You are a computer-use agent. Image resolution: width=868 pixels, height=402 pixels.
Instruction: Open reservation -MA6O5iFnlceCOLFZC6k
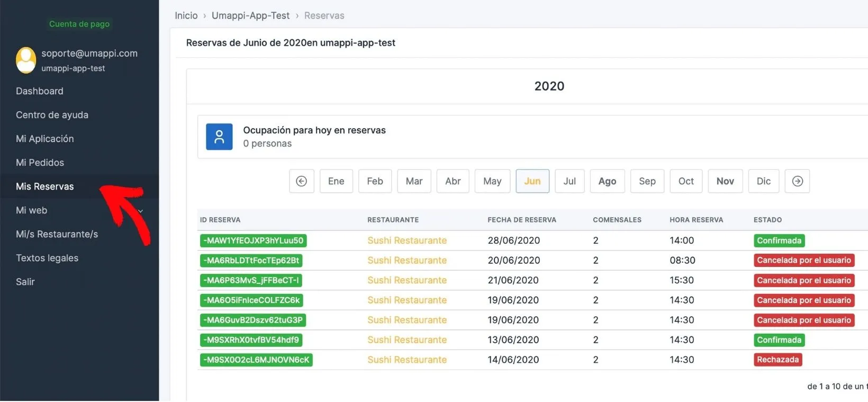pos(252,300)
